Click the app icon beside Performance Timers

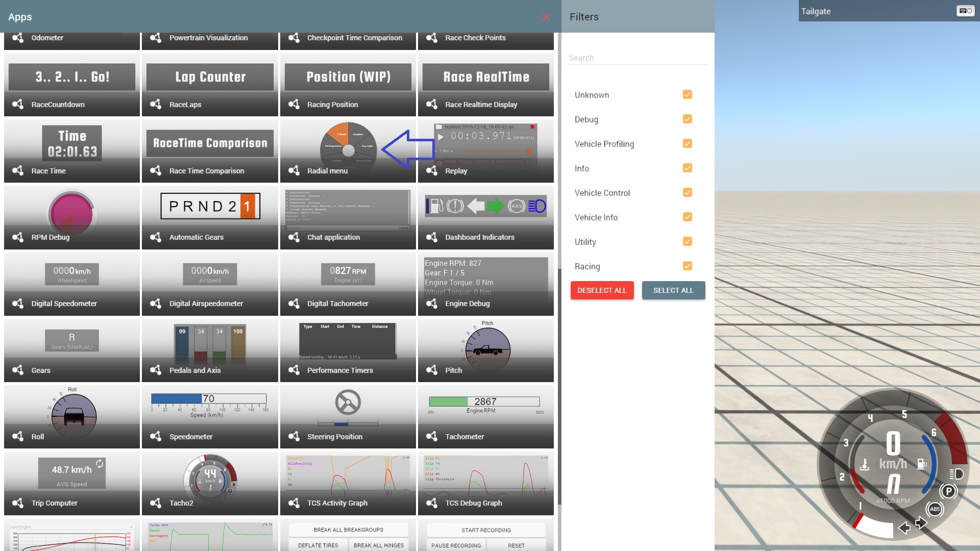point(293,370)
